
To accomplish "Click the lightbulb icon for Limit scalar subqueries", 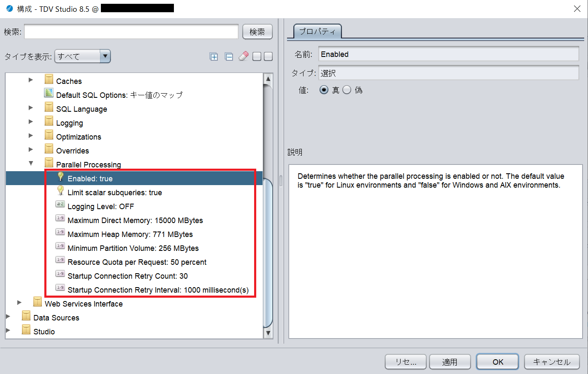I will (60, 191).
